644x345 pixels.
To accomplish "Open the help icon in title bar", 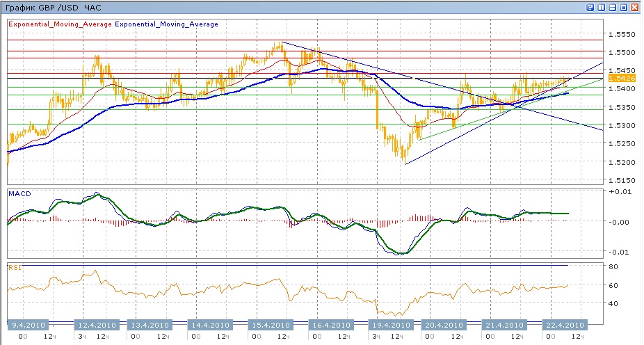I will pyautogui.click(x=590, y=7).
